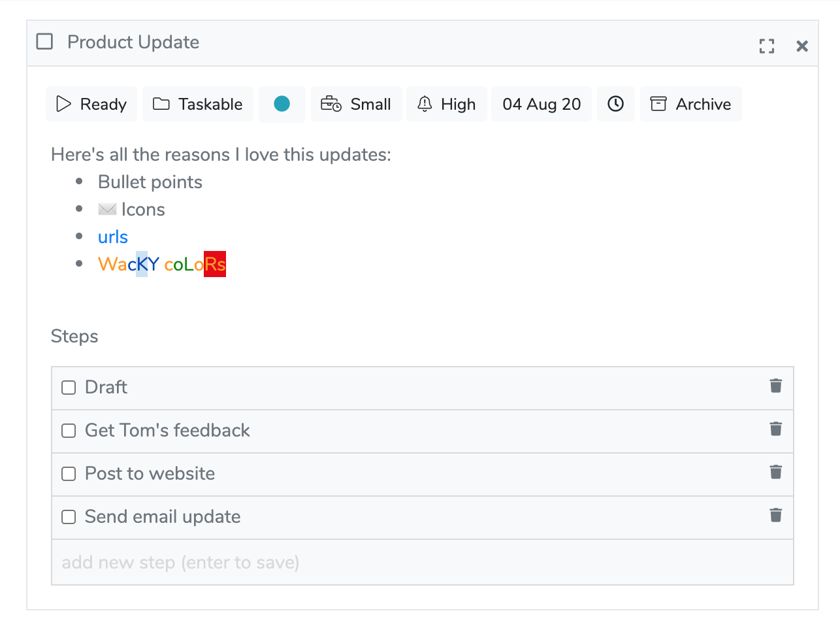This screenshot has width=840, height=630.
Task: Click the fullscreen expand icon
Action: [767, 46]
